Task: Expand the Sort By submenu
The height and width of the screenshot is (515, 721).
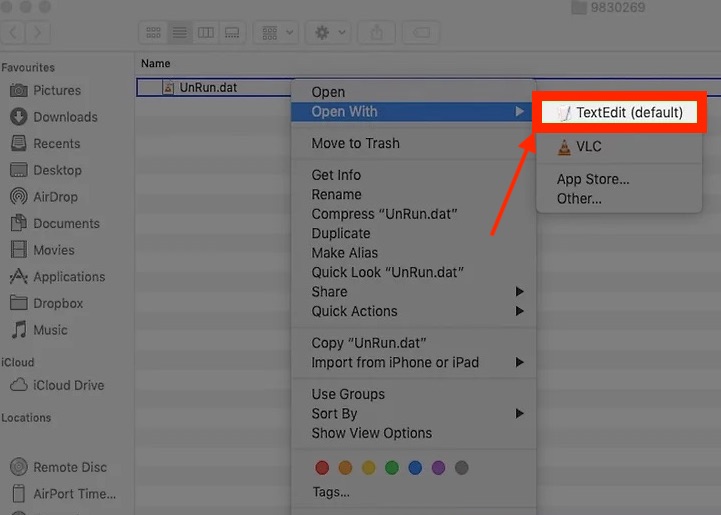Action: pos(413,414)
